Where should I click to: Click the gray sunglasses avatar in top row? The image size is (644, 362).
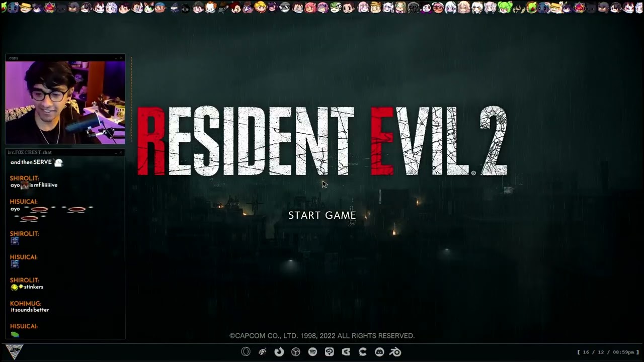pyautogui.click(x=285, y=8)
